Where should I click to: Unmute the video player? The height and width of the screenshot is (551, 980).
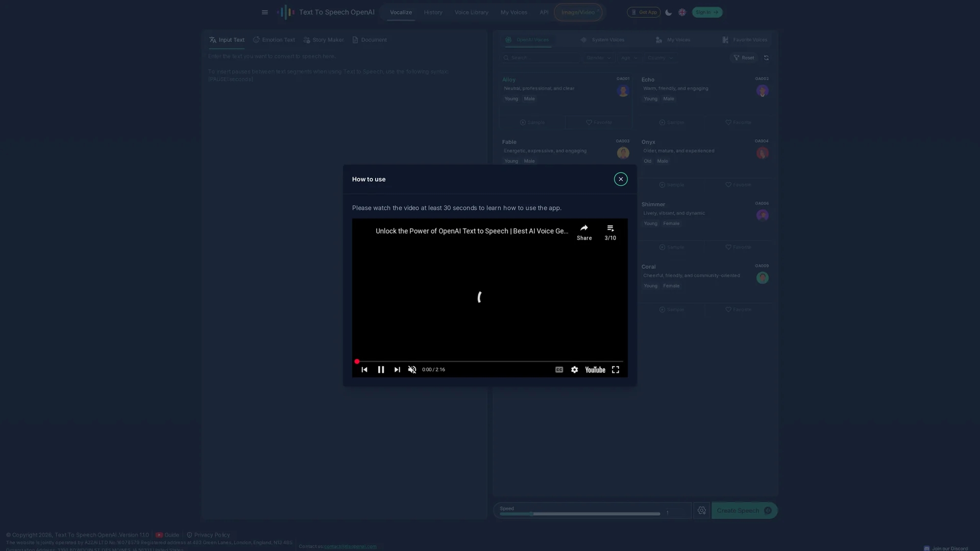coord(412,369)
